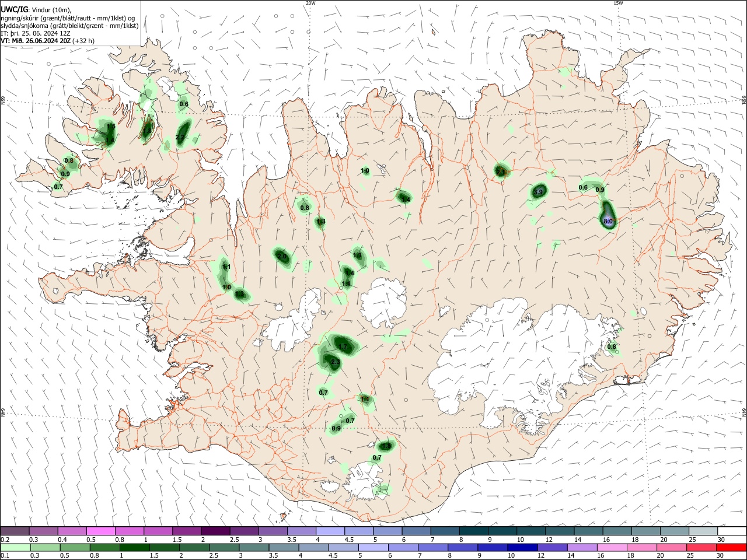Select the 1.5 value in the northwest Westfjords
This screenshot has height=560, width=747.
[111, 126]
